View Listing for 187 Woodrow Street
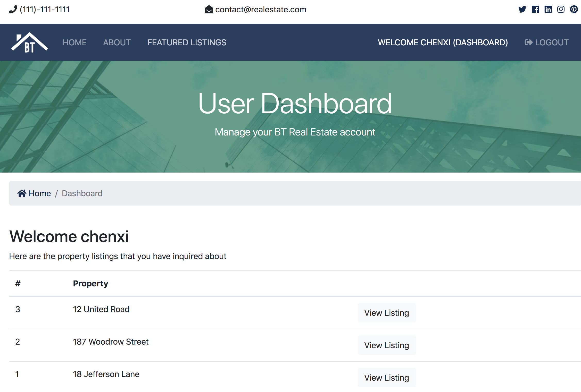581x392 pixels. tap(387, 345)
